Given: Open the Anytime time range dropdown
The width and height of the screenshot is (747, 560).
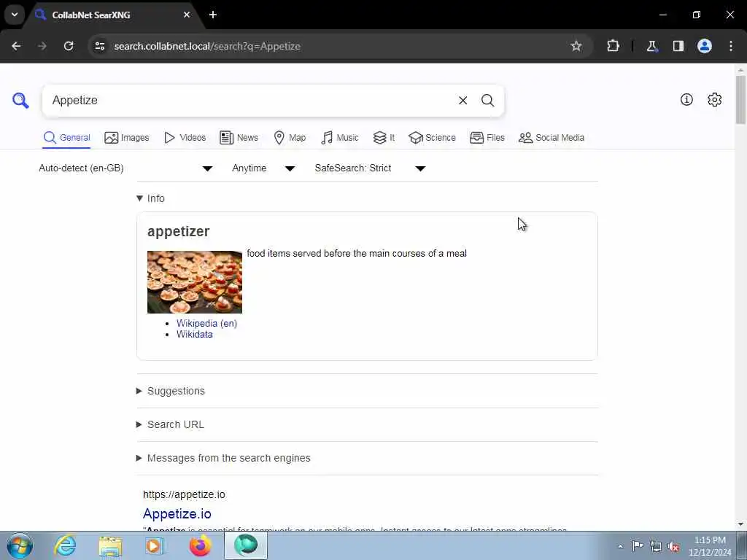Looking at the screenshot, I should tap(263, 168).
